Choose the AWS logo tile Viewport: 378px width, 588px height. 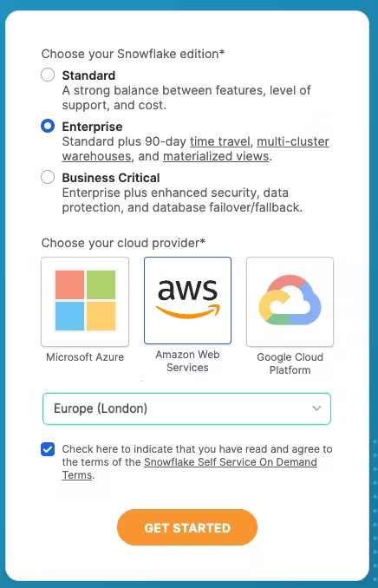[187, 300]
